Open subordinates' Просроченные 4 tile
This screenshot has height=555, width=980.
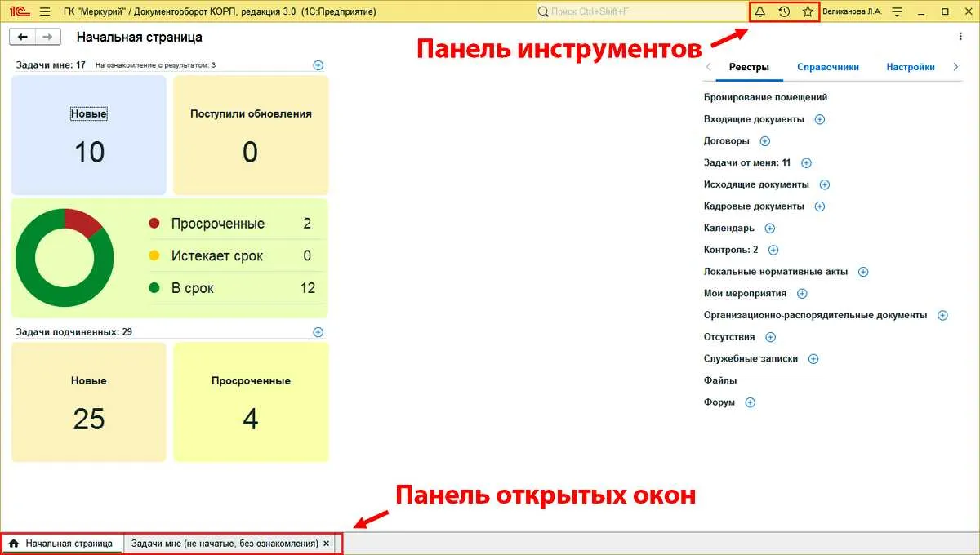[251, 402]
